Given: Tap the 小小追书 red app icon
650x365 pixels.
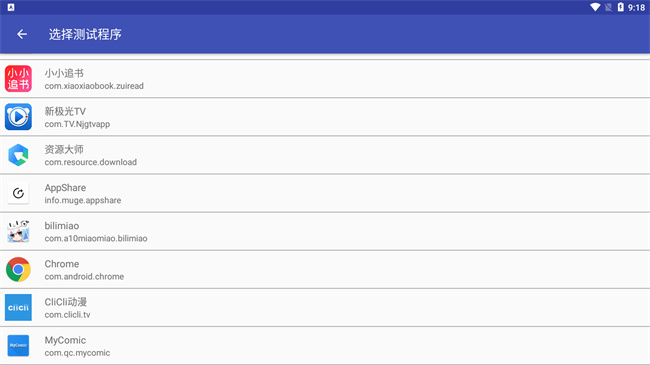Looking at the screenshot, I should point(18,78).
